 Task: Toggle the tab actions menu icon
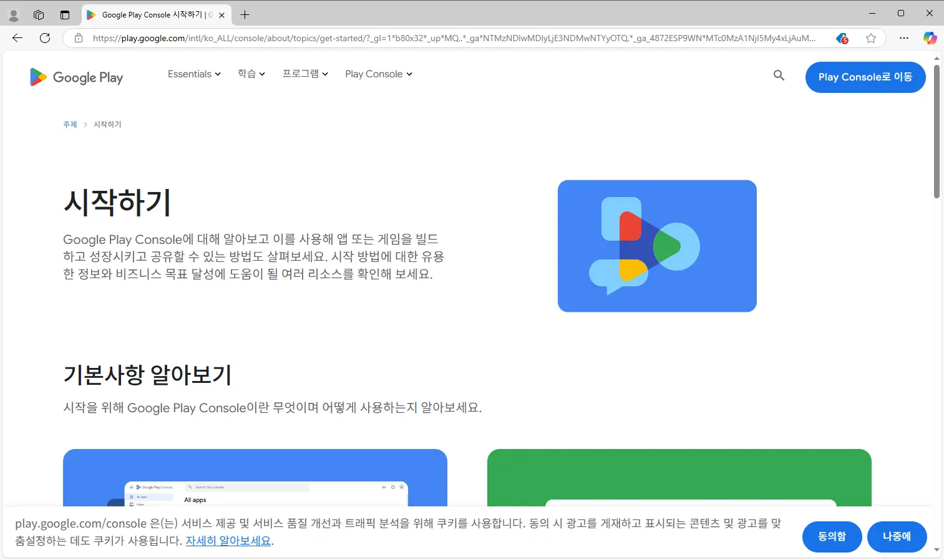[65, 15]
